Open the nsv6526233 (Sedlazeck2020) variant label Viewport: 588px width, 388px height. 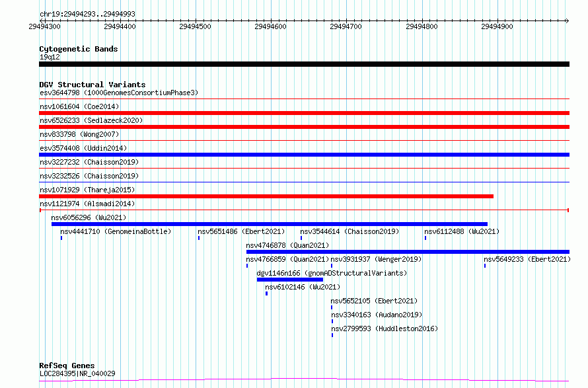(x=91, y=120)
